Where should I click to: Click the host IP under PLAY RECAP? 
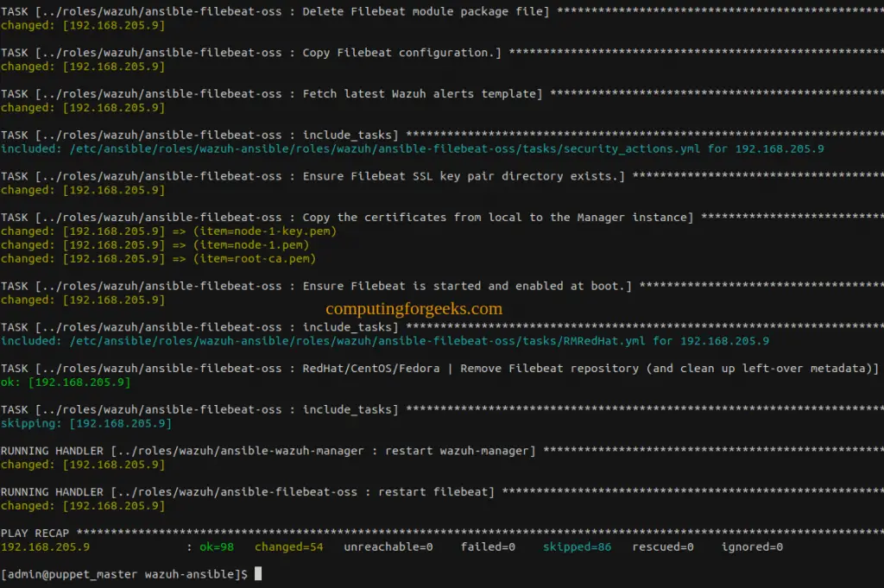click(45, 547)
